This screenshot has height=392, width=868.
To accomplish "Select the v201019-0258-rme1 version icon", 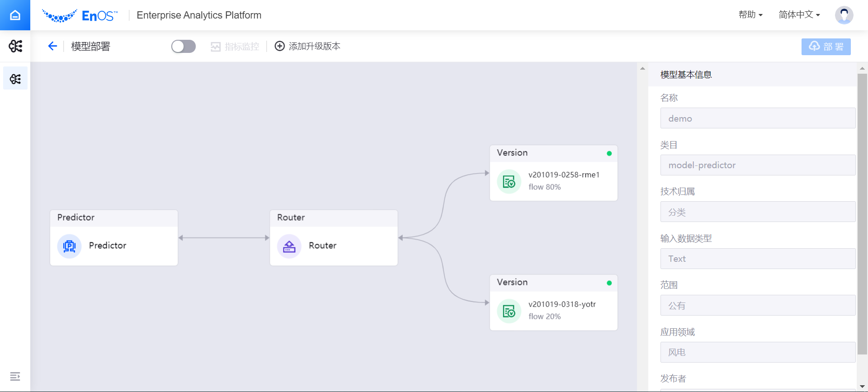I will 509,182.
